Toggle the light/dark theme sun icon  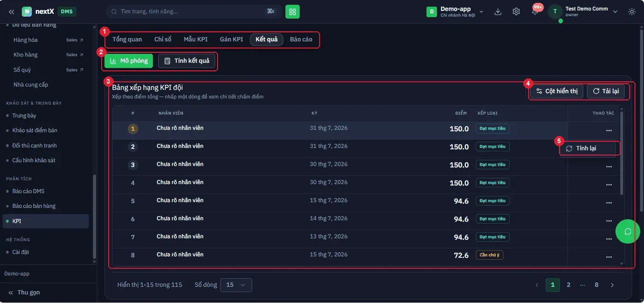(x=632, y=11)
